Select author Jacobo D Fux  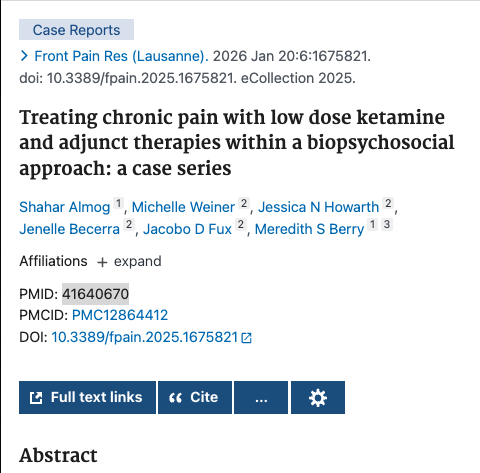pos(187,229)
